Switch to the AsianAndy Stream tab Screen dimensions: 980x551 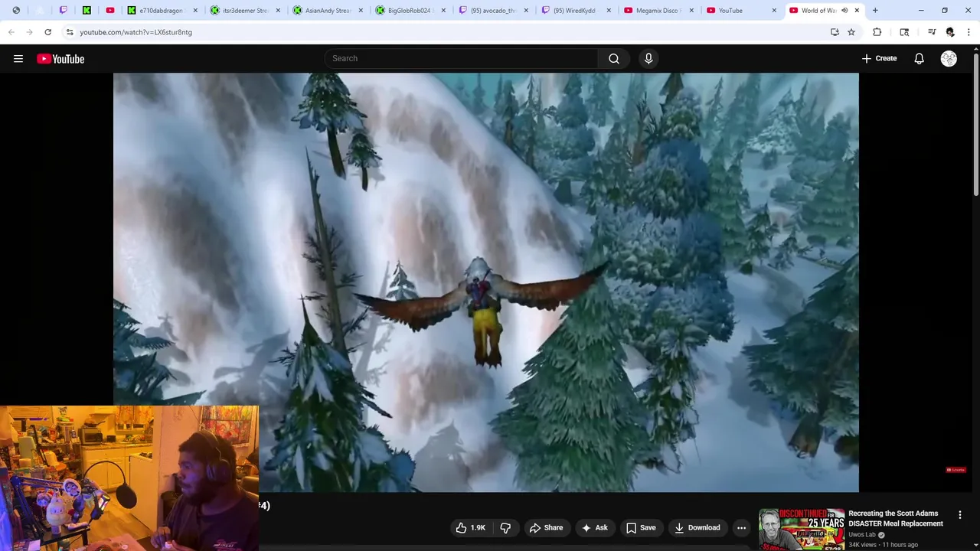point(326,11)
